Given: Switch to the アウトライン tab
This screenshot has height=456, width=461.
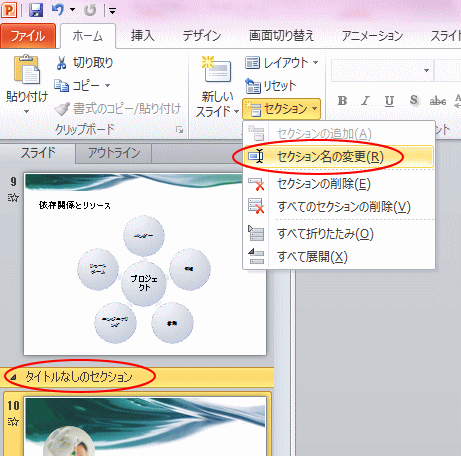Looking at the screenshot, I should click(114, 153).
